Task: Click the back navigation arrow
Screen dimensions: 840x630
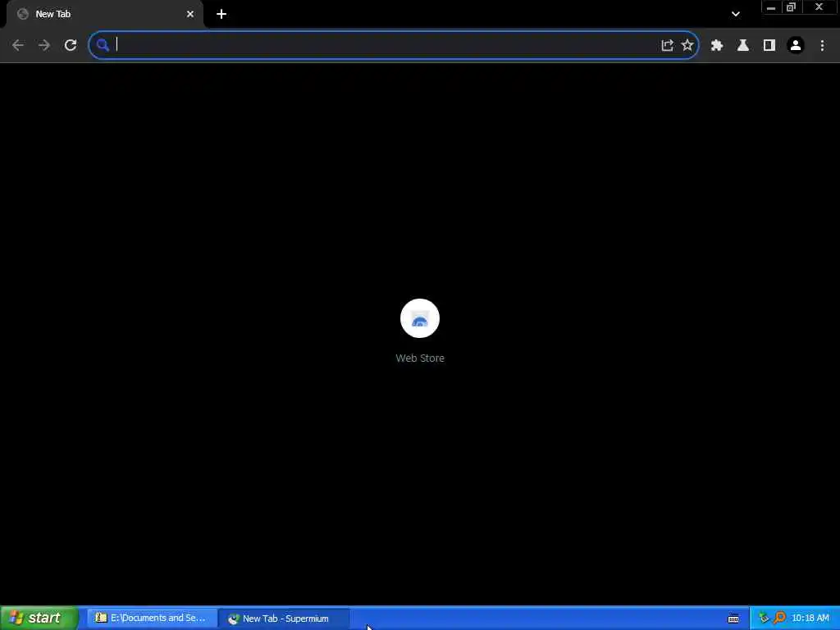Action: [x=18, y=46]
